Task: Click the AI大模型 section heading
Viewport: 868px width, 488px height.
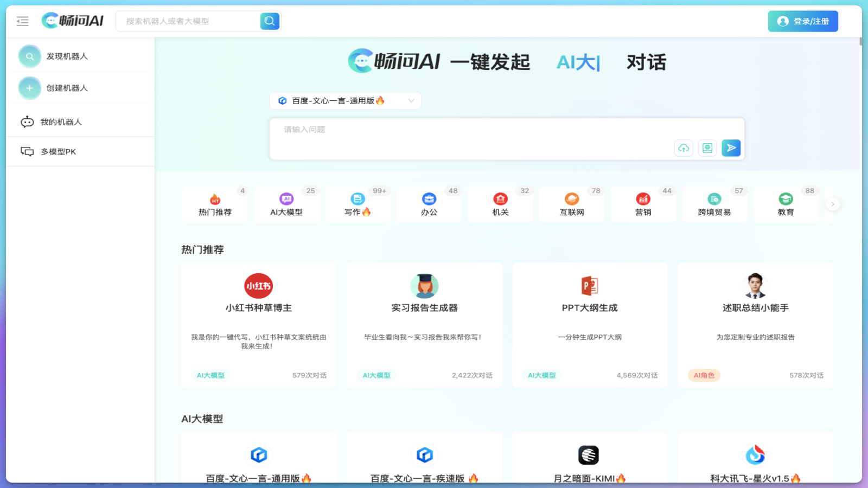Action: pos(202,419)
